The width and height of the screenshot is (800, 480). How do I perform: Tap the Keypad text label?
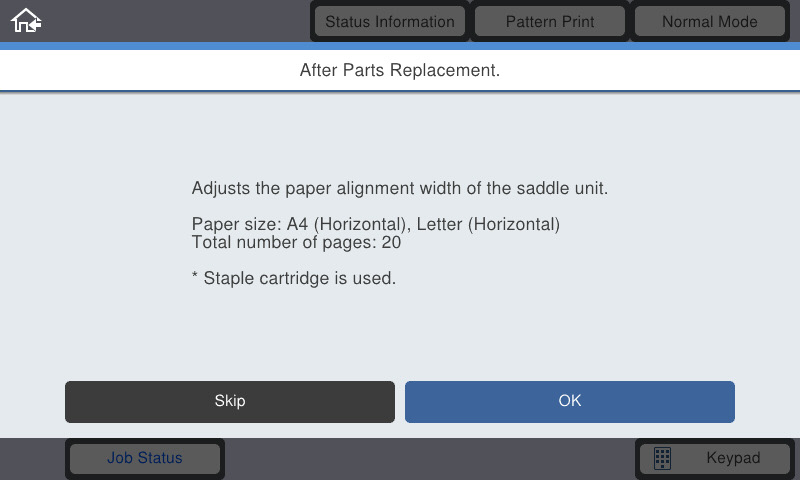click(733, 458)
